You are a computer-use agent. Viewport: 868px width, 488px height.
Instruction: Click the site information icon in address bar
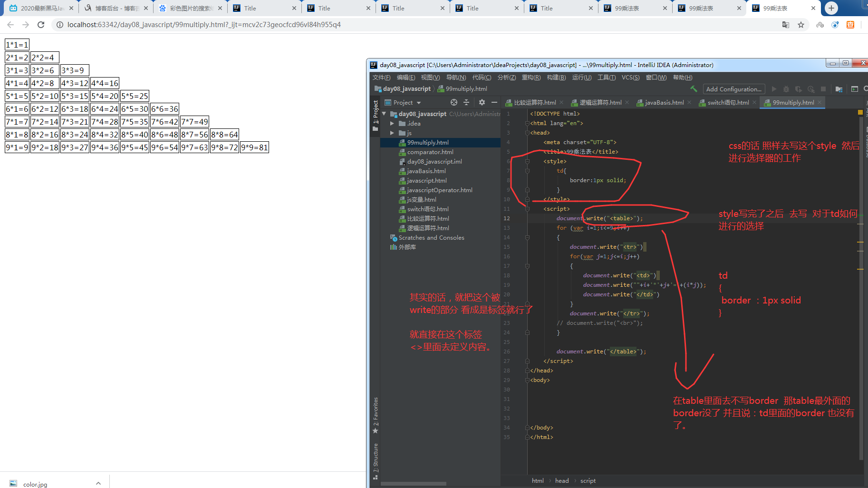[60, 25]
